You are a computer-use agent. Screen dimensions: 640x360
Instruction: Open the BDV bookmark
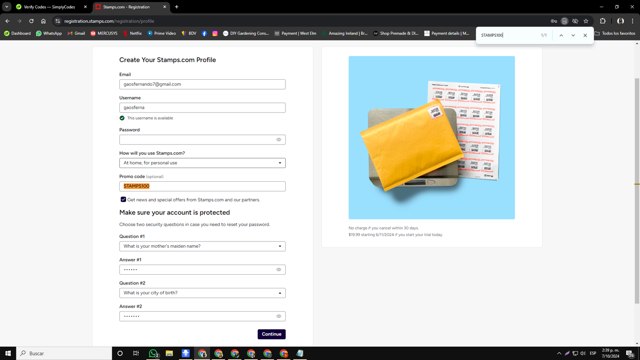[189, 33]
